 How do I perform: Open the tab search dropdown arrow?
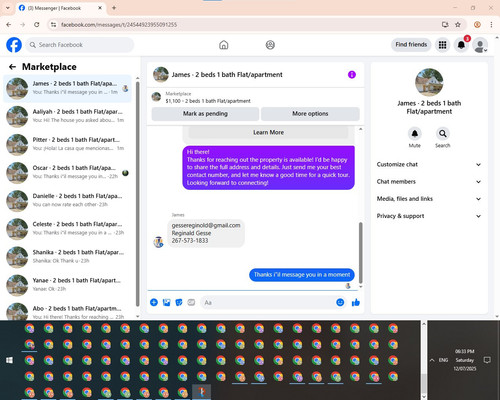tap(8, 8)
